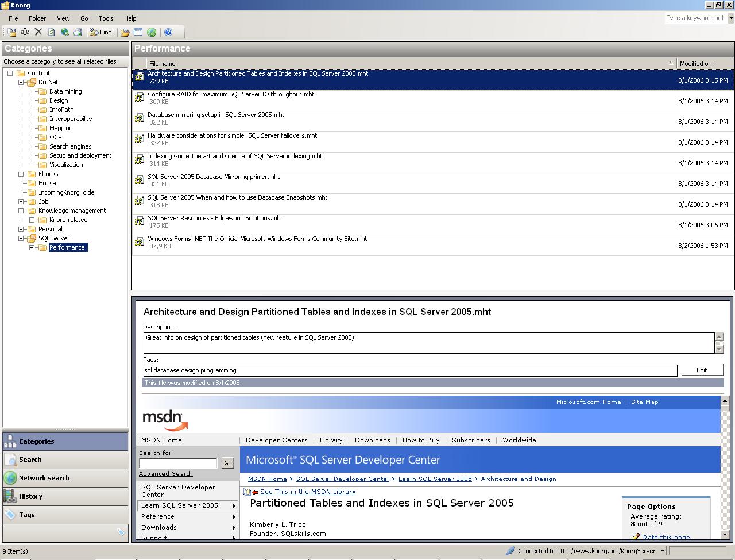Image resolution: width=735 pixels, height=560 pixels.
Task: Click the Edit button next to Tags
Action: (x=702, y=370)
